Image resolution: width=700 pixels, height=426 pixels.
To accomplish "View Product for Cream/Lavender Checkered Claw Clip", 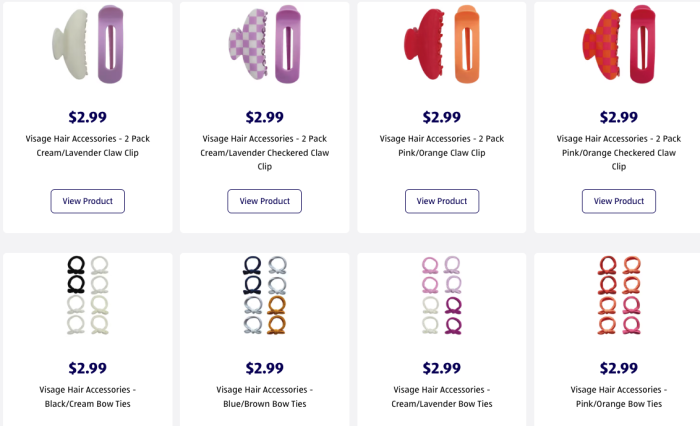I will (264, 201).
